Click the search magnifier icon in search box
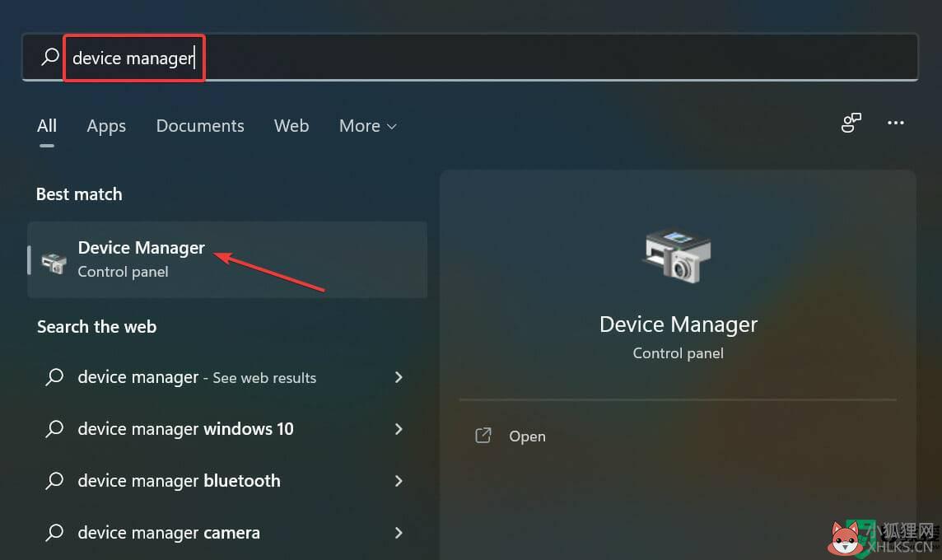Viewport: 942px width, 560px height. (50, 57)
